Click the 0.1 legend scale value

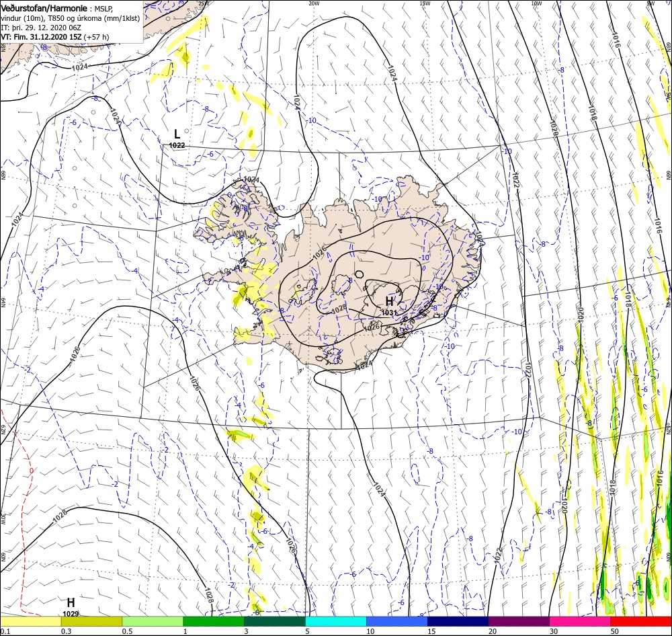point(5,631)
